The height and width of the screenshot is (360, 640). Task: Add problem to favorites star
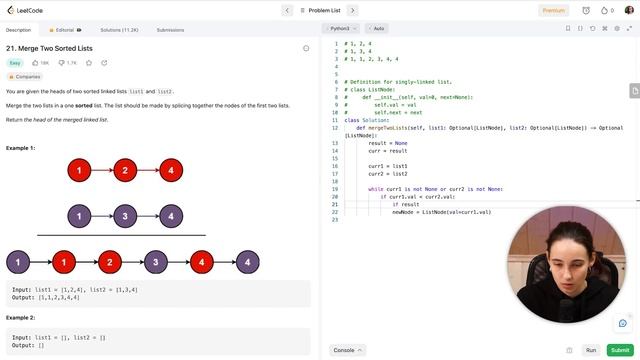point(89,63)
